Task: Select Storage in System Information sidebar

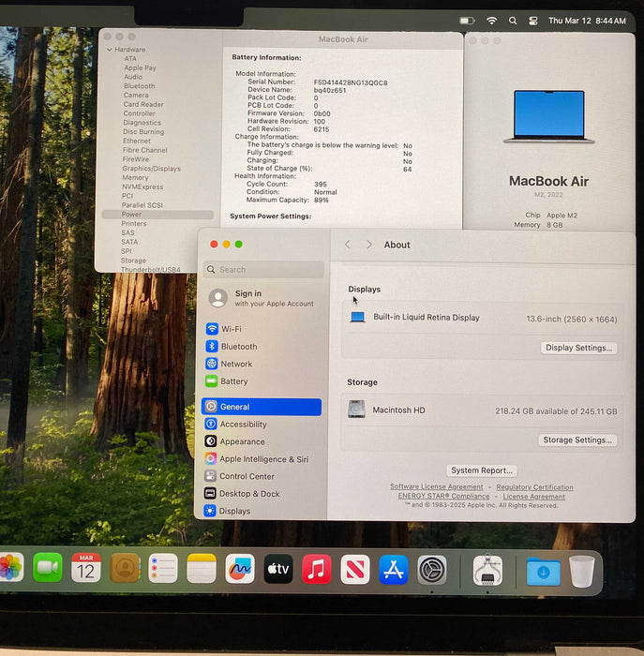Action: pyautogui.click(x=133, y=261)
